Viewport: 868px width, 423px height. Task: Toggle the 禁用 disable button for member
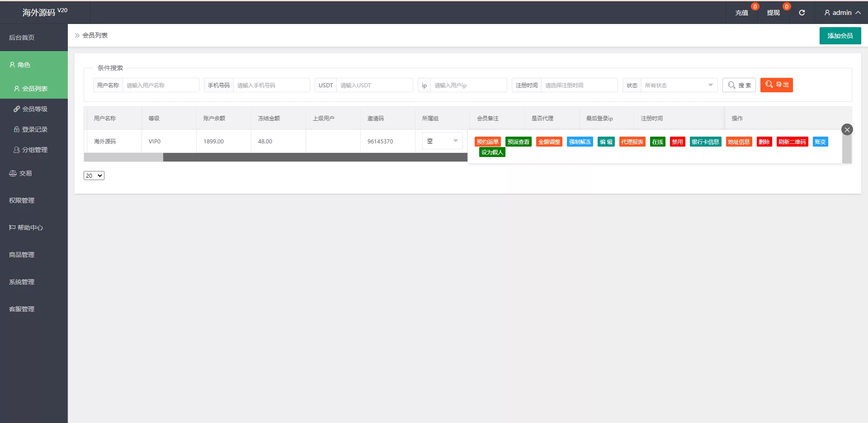point(677,142)
